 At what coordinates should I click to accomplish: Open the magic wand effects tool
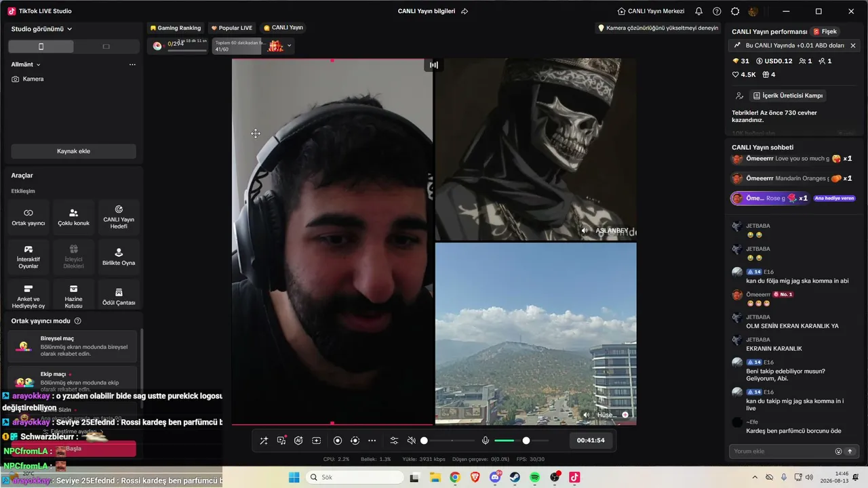(264, 441)
